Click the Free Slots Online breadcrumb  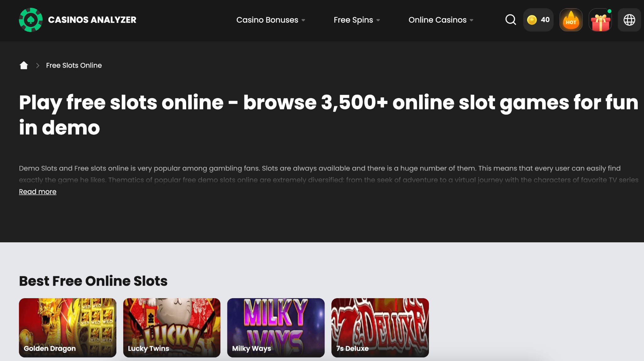[74, 65]
